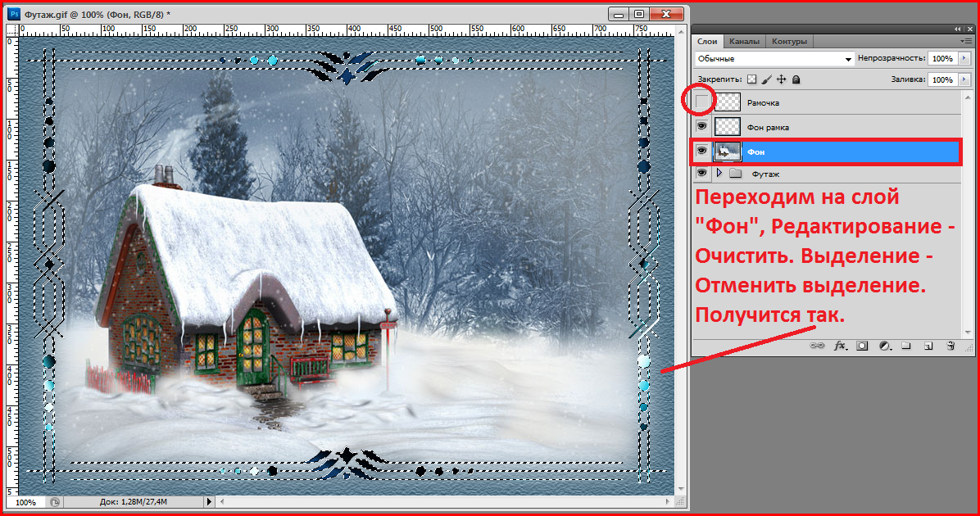Screen dimensions: 980x516
Task: Select the layer named Рамочка
Action: coord(763,102)
